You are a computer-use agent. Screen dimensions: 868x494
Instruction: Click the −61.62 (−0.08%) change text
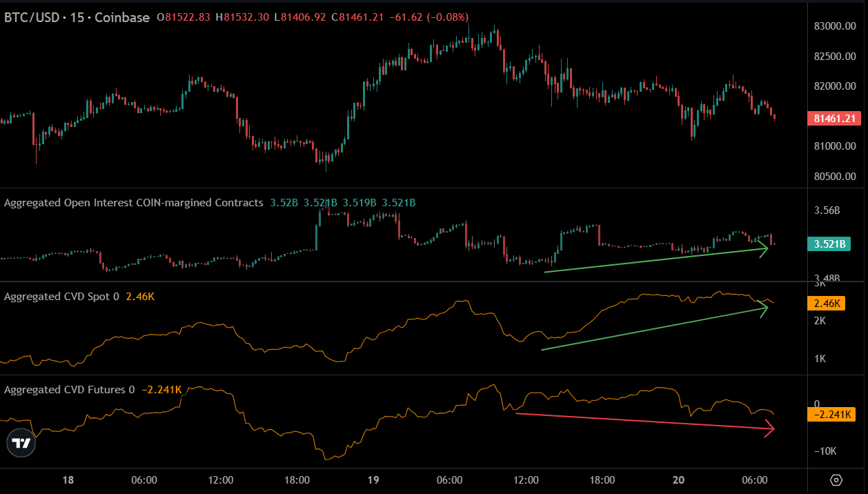coord(428,17)
